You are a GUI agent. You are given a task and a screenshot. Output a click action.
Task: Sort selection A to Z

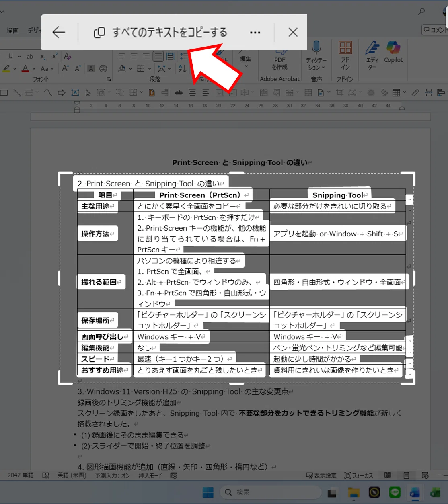[182, 69]
